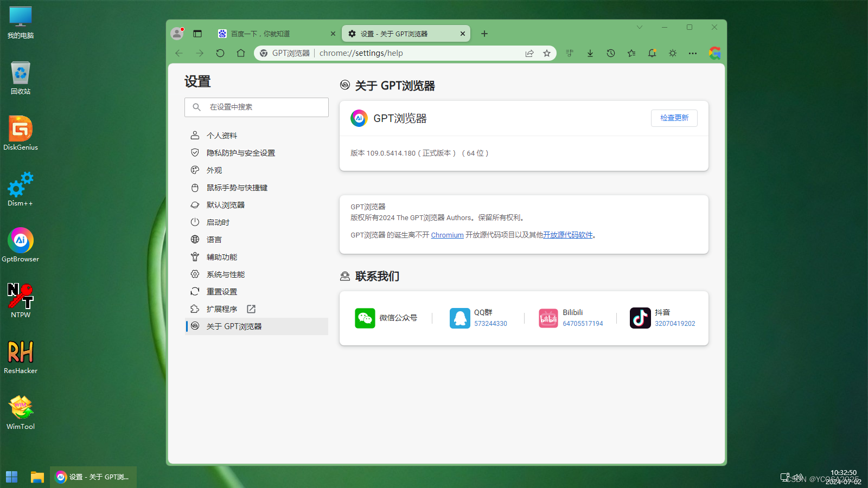Screen dimensions: 868x488
Task: Open 重置设置 section
Action: (257, 292)
